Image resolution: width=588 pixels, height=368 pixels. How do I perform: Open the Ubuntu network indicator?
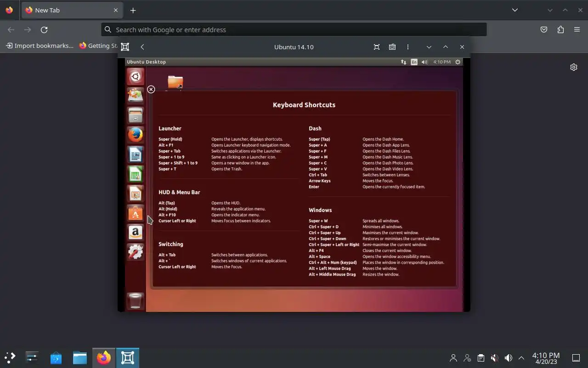click(x=403, y=62)
